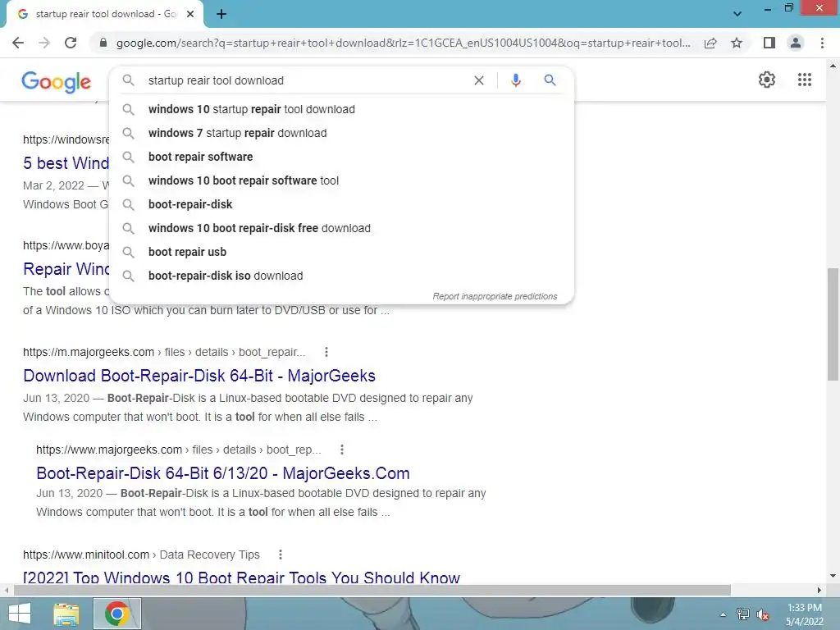Click the page vertical scrollbar thumb
The image size is (840, 630).
coord(833,324)
